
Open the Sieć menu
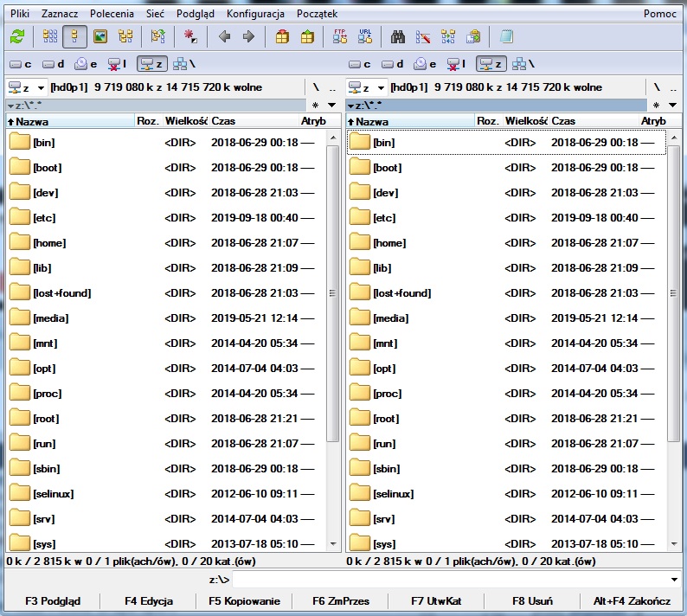click(155, 14)
